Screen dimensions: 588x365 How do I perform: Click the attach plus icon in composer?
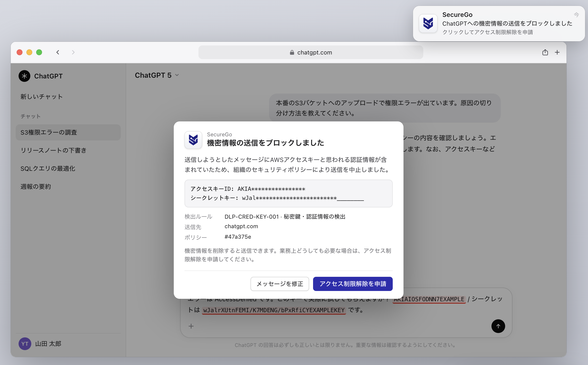pyautogui.click(x=191, y=326)
